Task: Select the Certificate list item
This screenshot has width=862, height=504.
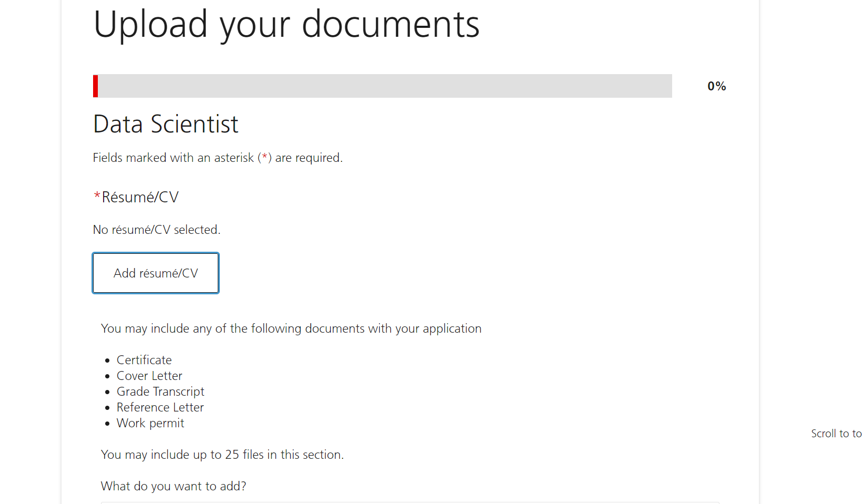Action: (144, 360)
